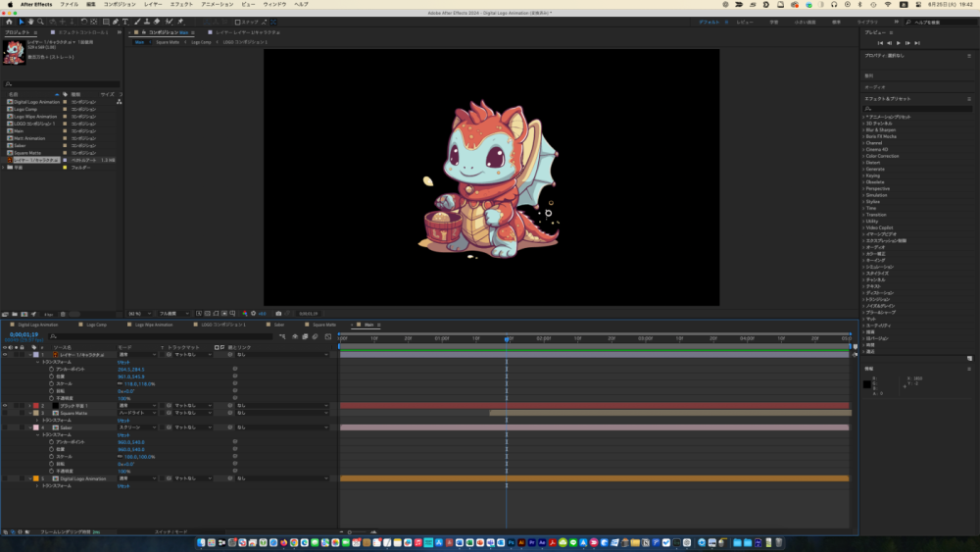Hide layer 2 ブラック 平面 1 with eye icon
Viewport: 980px width, 552px height.
tap(5, 405)
